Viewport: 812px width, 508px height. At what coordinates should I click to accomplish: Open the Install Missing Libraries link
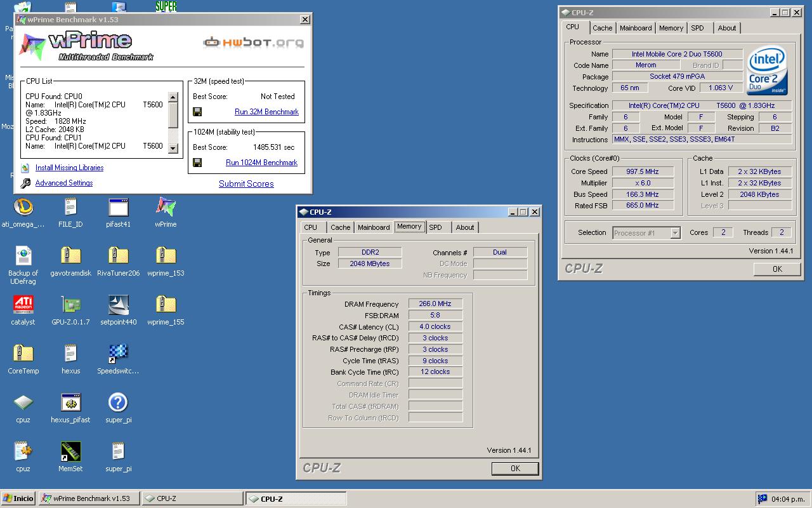[x=69, y=168]
